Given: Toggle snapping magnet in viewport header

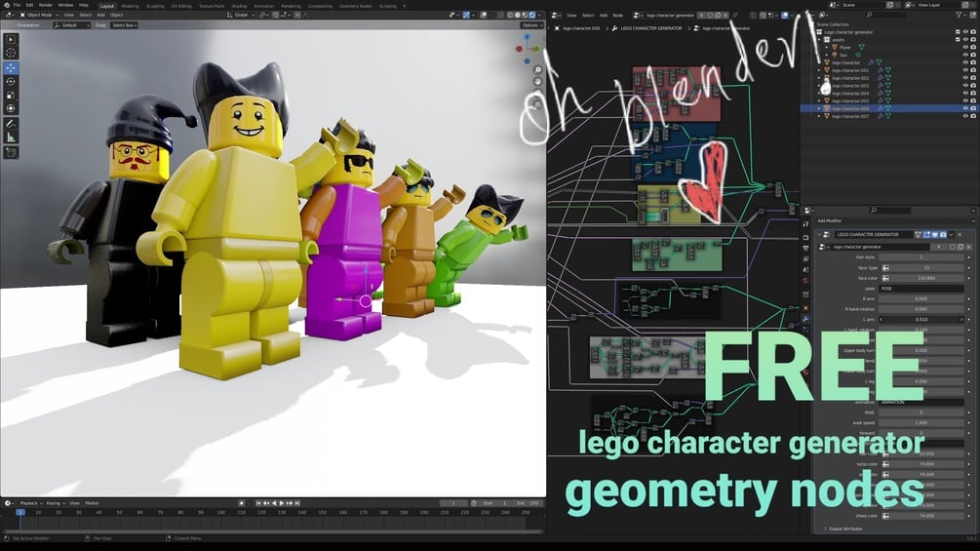Looking at the screenshot, I should (x=275, y=15).
